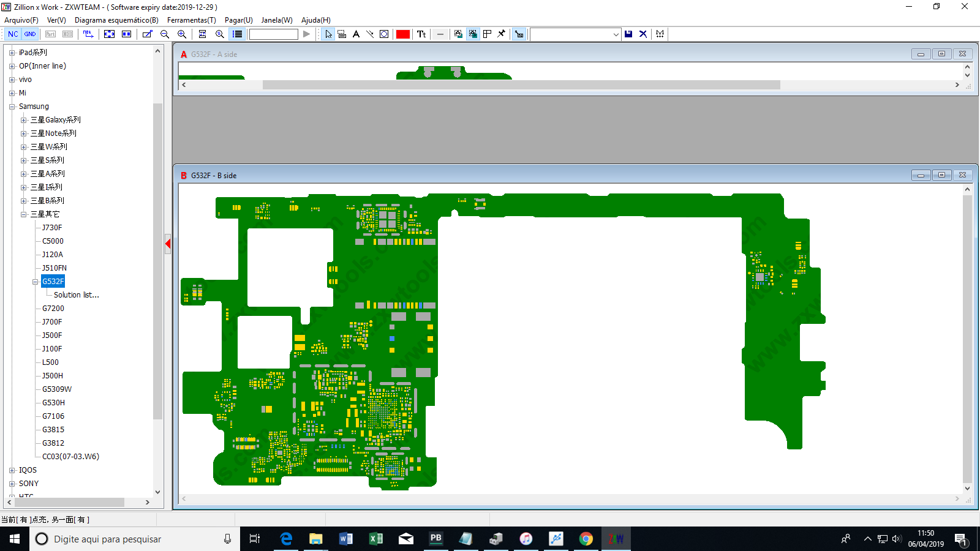Click the flip board icon
The height and width of the screenshot is (551, 980).
[202, 34]
